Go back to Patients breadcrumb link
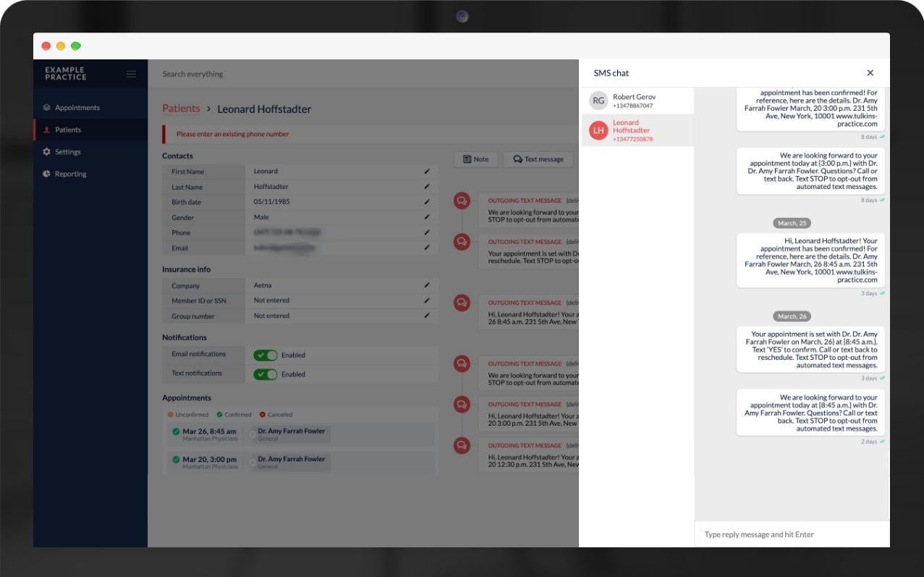Screen dimensions: 924x577 [x=181, y=109]
